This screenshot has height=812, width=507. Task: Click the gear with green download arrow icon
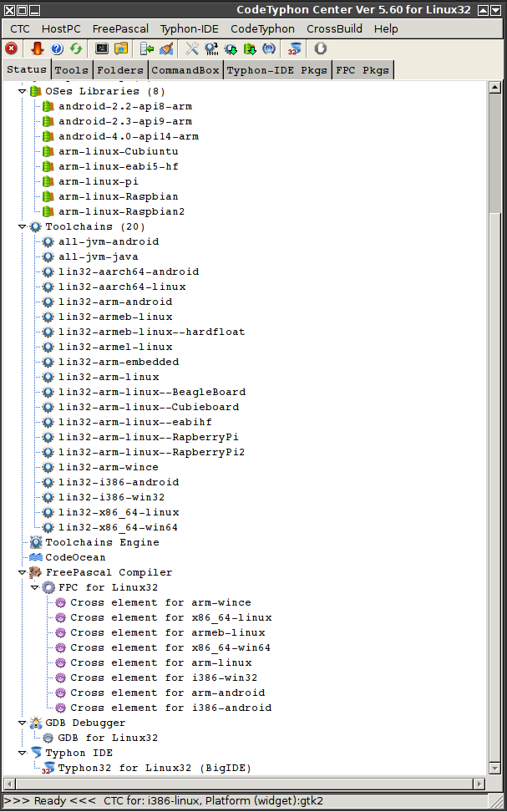click(x=231, y=48)
